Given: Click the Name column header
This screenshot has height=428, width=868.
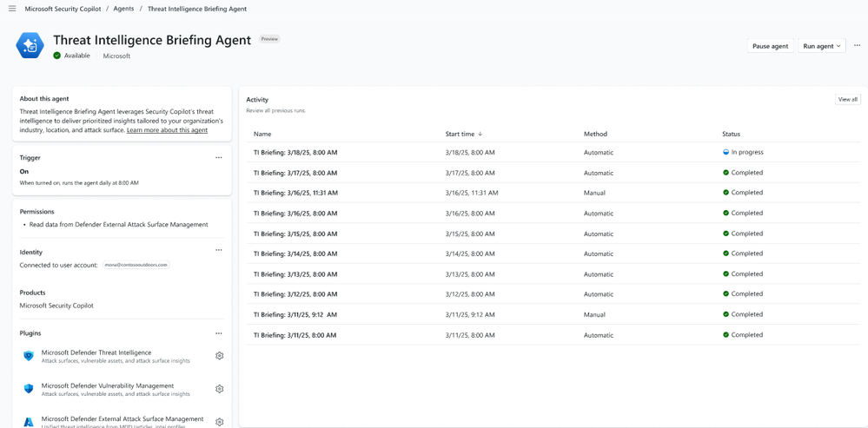Looking at the screenshot, I should tap(262, 134).
